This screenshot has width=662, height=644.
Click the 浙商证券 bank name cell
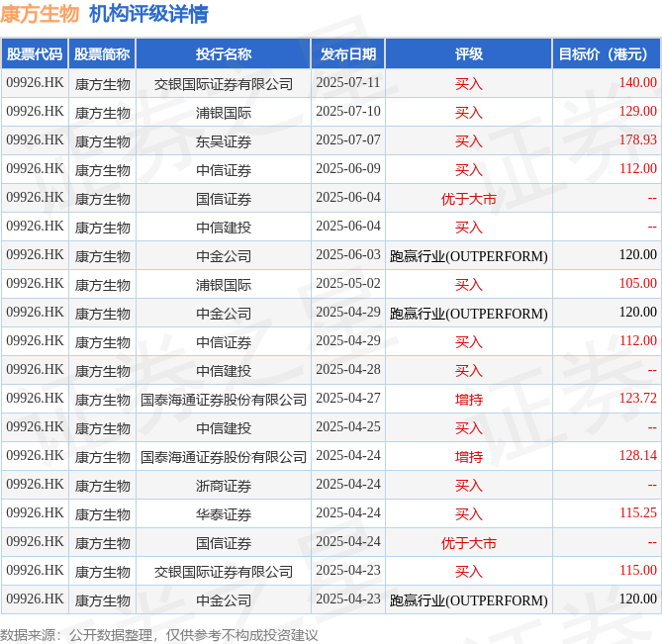point(224,486)
